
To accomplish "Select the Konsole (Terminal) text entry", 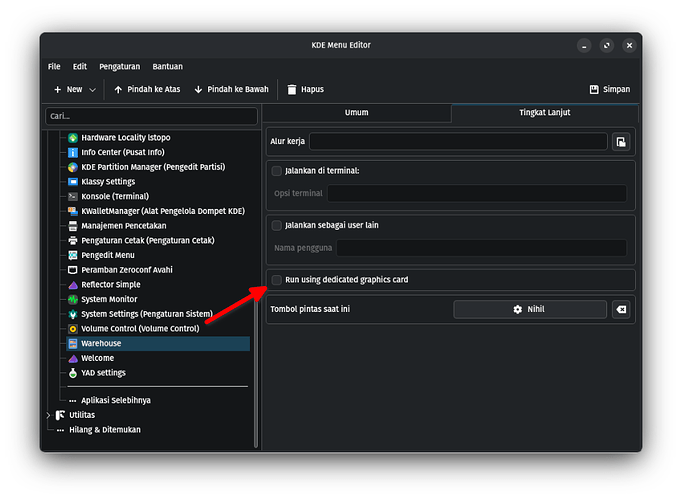I will tap(115, 197).
